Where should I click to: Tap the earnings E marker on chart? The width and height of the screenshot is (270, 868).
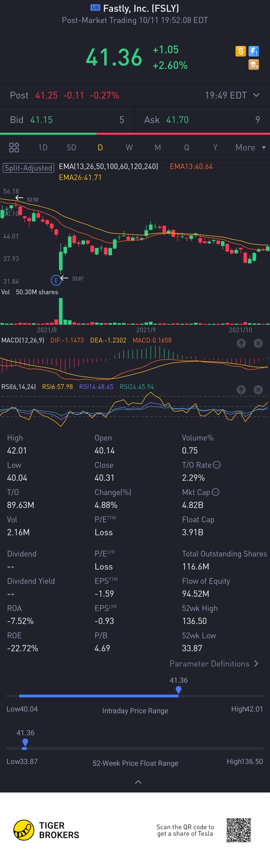click(x=56, y=280)
